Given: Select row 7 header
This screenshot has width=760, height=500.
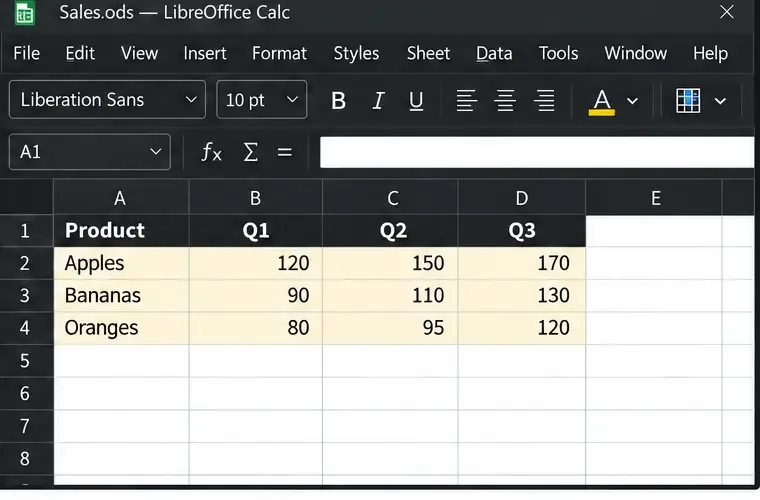Looking at the screenshot, I should pos(26,426).
